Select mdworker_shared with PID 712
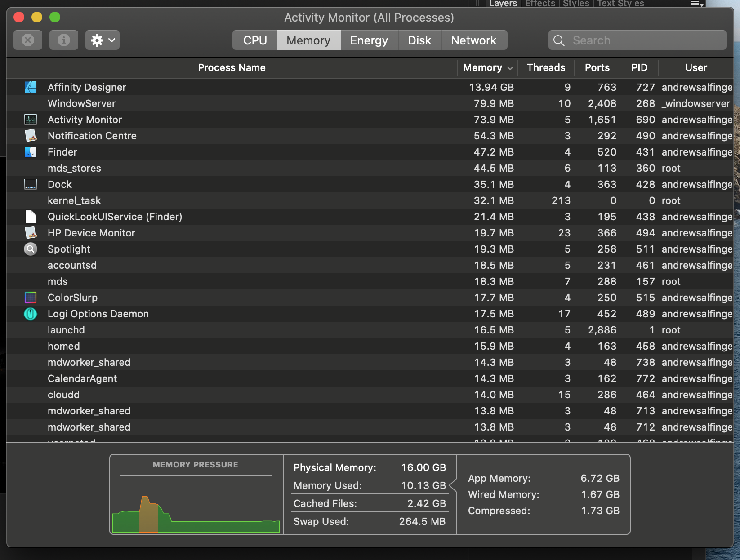 (x=370, y=427)
